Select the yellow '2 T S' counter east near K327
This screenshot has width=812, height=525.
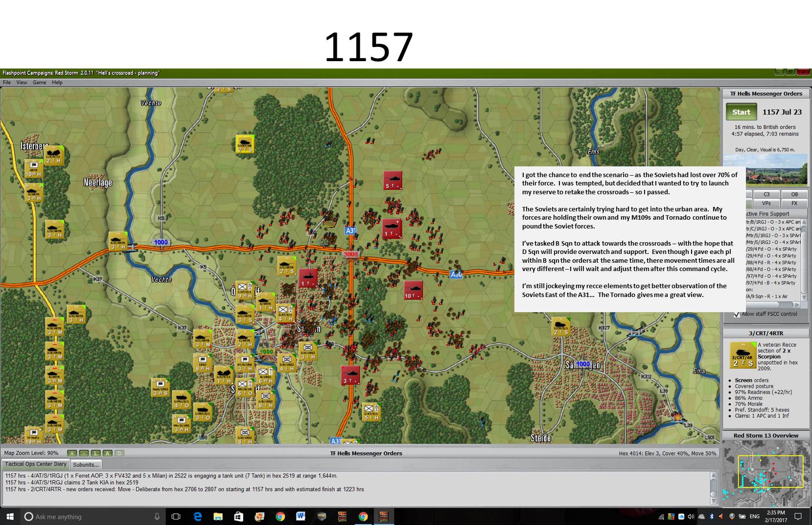[561, 326]
